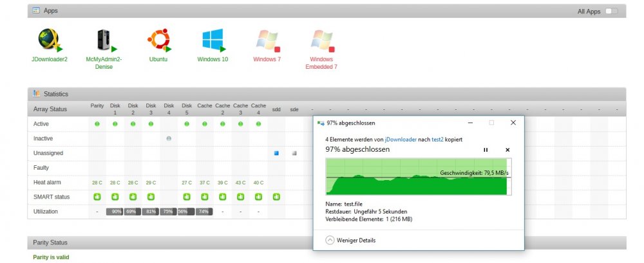Click the sde unassigned grey indicator
644x263 pixels.
point(294,153)
